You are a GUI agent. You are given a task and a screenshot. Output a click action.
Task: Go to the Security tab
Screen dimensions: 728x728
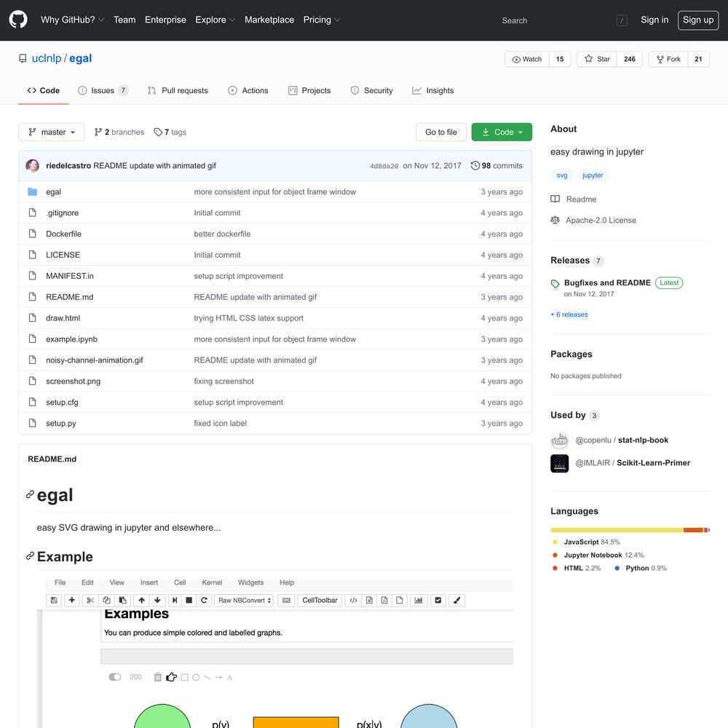pos(372,90)
